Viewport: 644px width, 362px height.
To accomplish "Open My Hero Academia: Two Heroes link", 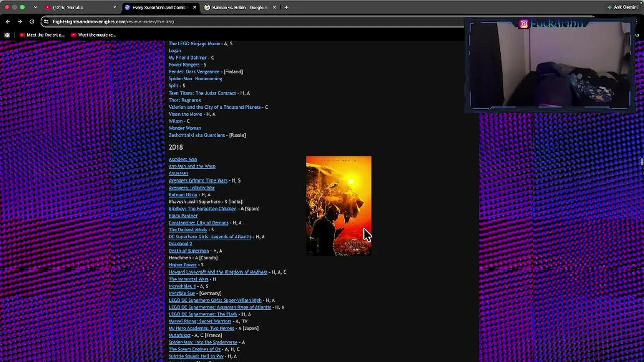I will pyautogui.click(x=201, y=328).
